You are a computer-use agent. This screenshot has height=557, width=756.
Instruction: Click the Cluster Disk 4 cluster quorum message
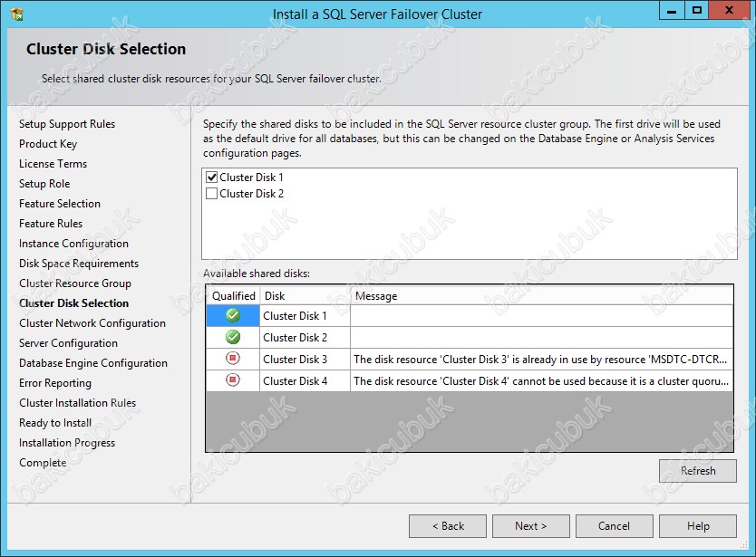click(541, 380)
